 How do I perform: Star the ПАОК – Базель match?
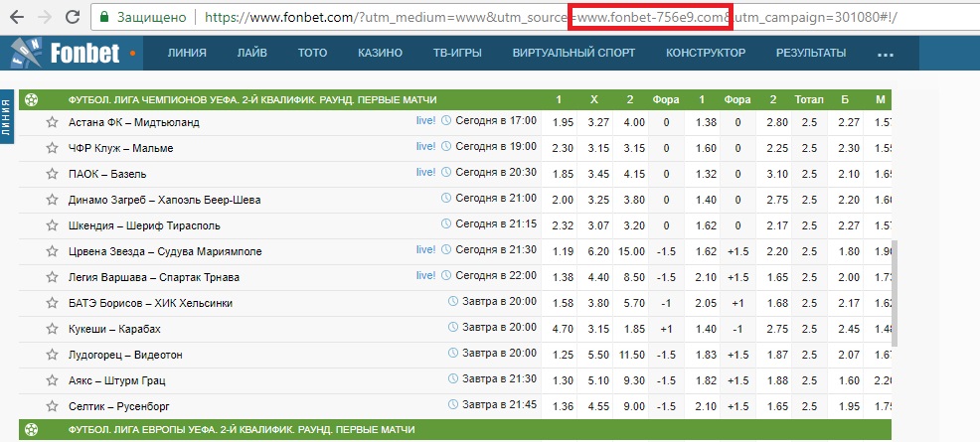(52, 174)
